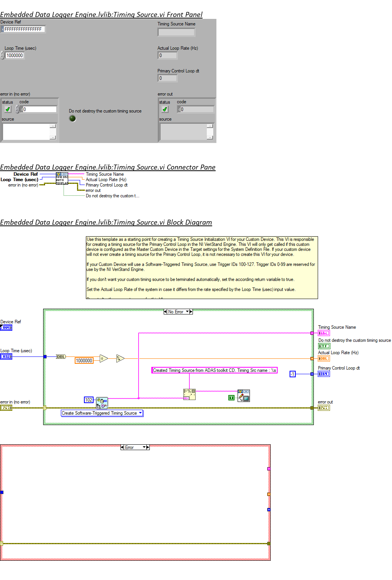This screenshot has width=392, height=580.
Task: Click the Loop Time 1000000 input field
Action: [15, 55]
